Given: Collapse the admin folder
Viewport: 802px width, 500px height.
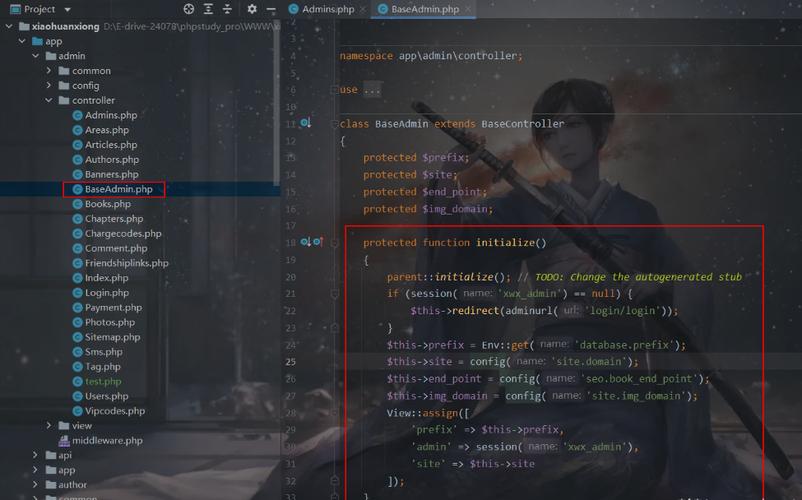Looking at the screenshot, I should (x=35, y=56).
